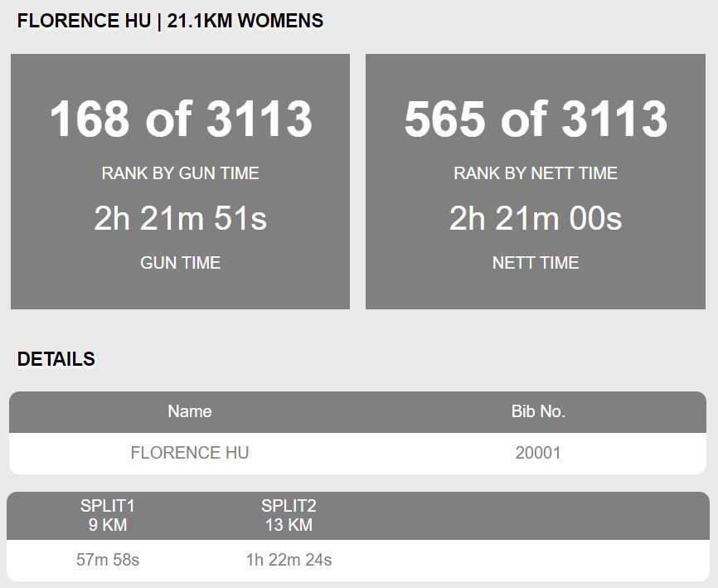Click the NETT TIME caption
Image resolution: width=718 pixels, height=588 pixels.
click(536, 263)
